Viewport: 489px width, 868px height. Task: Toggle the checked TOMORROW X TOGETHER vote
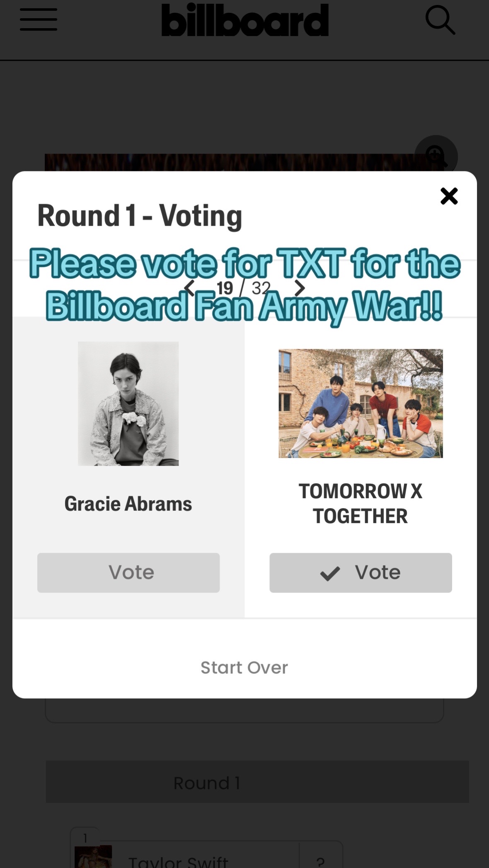pos(361,572)
